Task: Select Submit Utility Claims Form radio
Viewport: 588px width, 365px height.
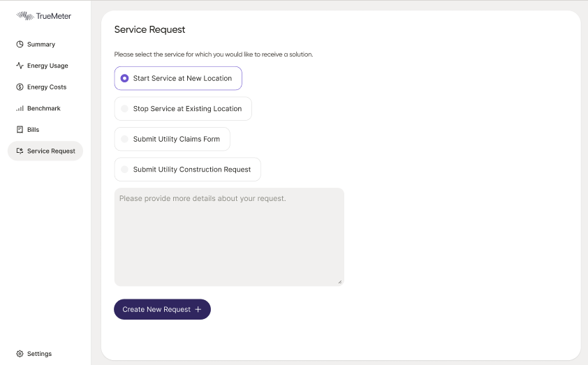Action: [124, 139]
